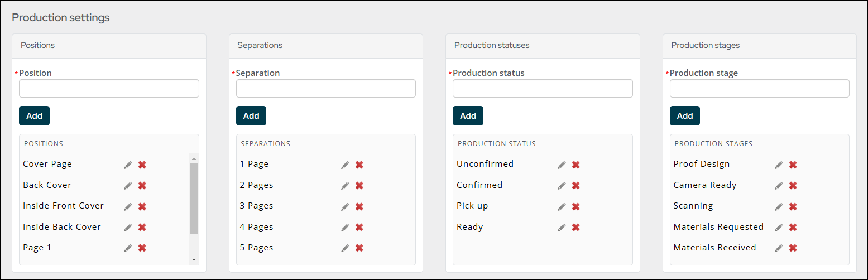Click the Positions list scroll-down arrow
The image size is (868, 280).
coord(194,260)
